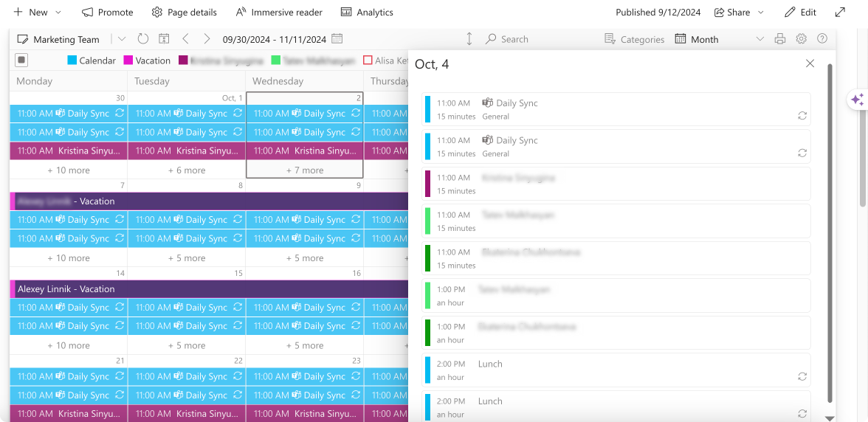This screenshot has height=422, width=868.
Task: Click Teams icon on second panel Daily Sync
Action: tap(488, 140)
